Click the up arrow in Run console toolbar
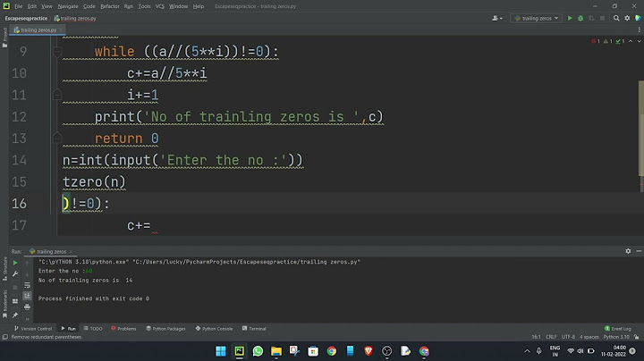Image resolution: width=644 pixels, height=361 pixels. [27, 263]
